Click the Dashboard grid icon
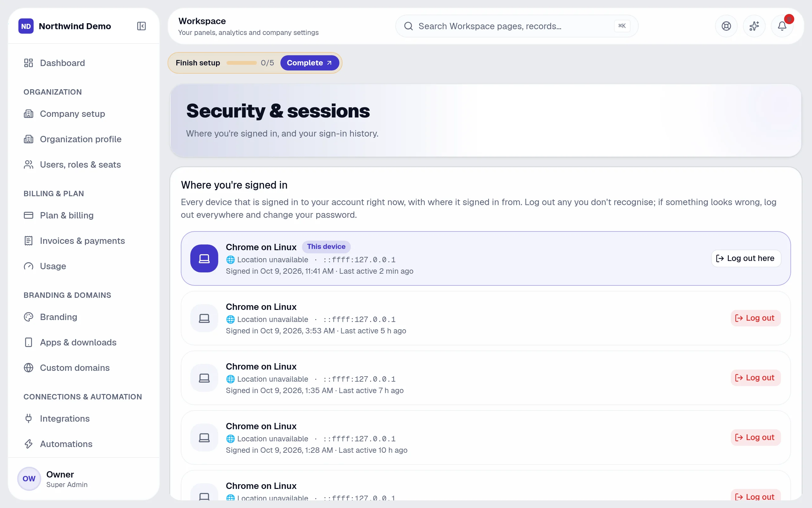The width and height of the screenshot is (812, 508). tap(29, 63)
